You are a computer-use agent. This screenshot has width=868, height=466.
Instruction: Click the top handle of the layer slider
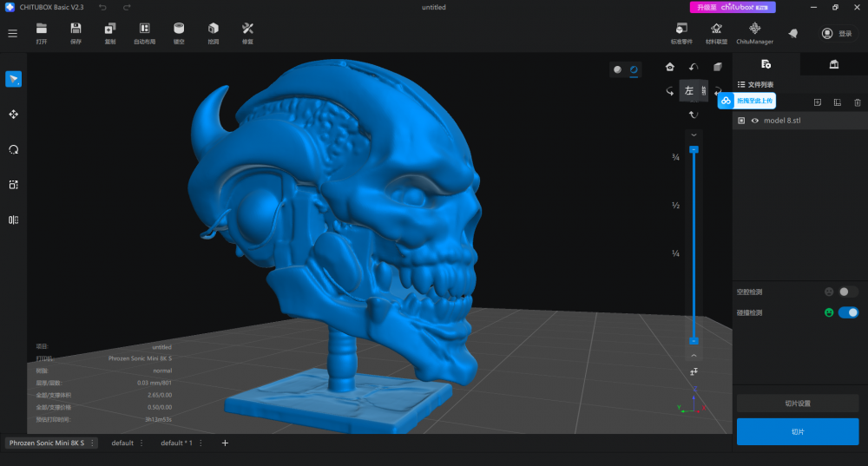tap(694, 150)
